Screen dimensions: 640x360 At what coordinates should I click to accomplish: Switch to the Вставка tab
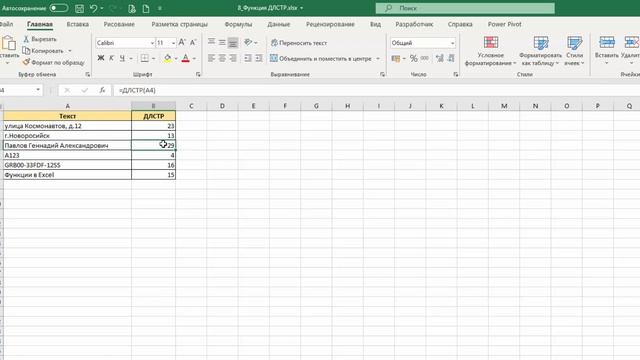pos(78,24)
